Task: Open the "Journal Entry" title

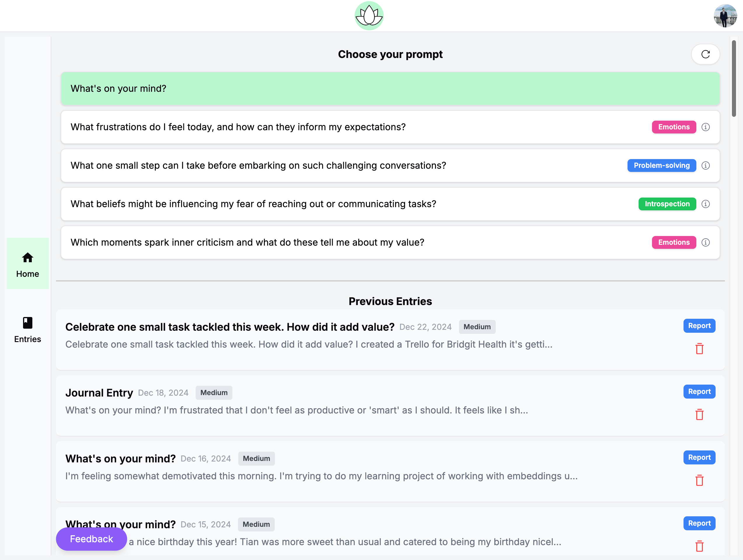Action: click(99, 392)
